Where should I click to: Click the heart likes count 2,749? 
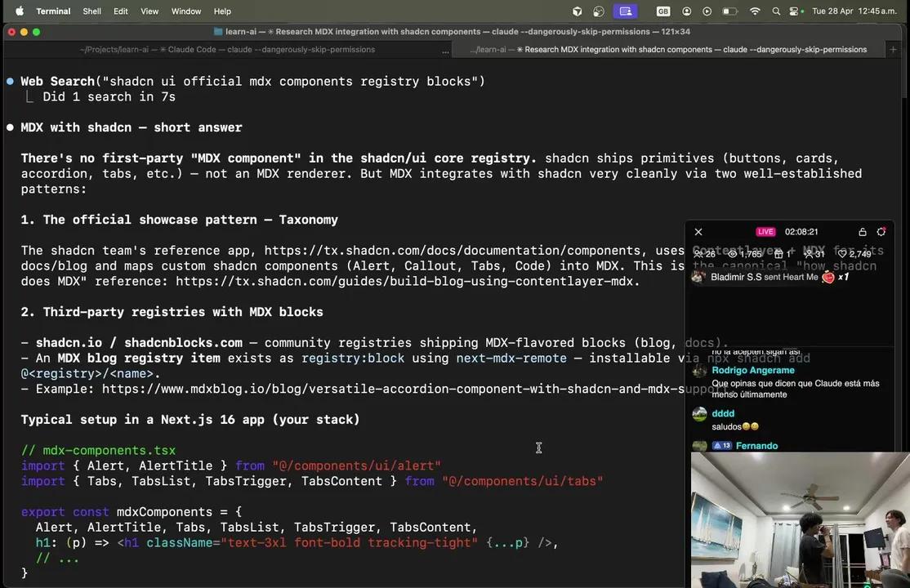click(x=854, y=254)
